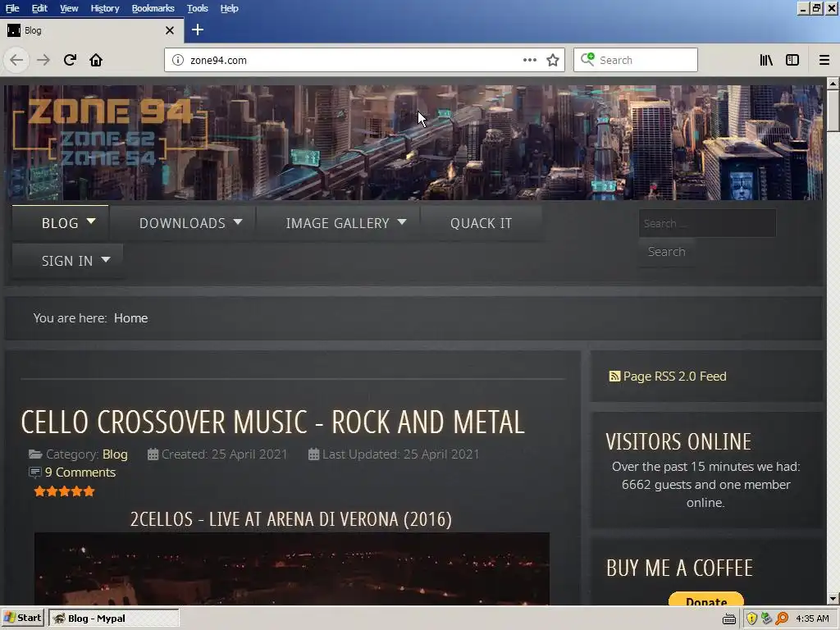Click the Zone 94 site logo
The image size is (840, 630).
110,131
